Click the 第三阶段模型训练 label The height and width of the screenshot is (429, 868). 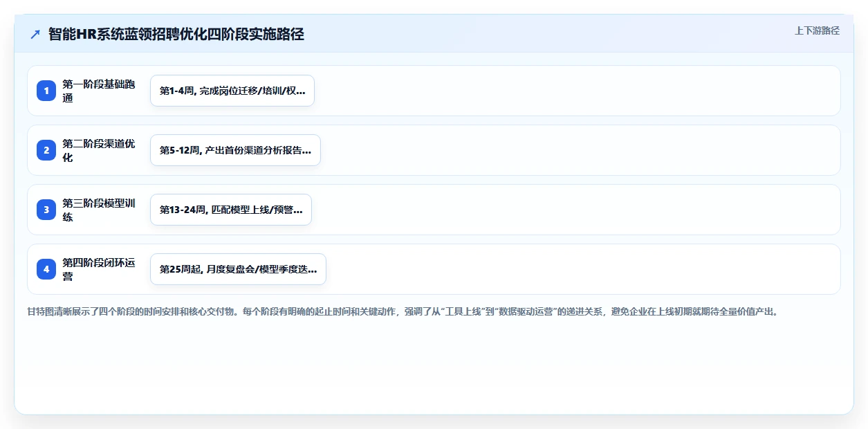coord(99,210)
